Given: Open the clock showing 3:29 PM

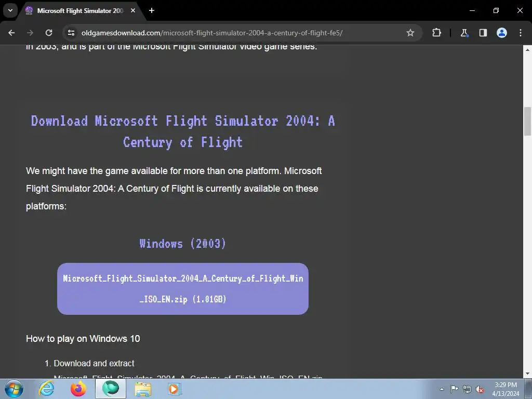Looking at the screenshot, I should pyautogui.click(x=506, y=389).
